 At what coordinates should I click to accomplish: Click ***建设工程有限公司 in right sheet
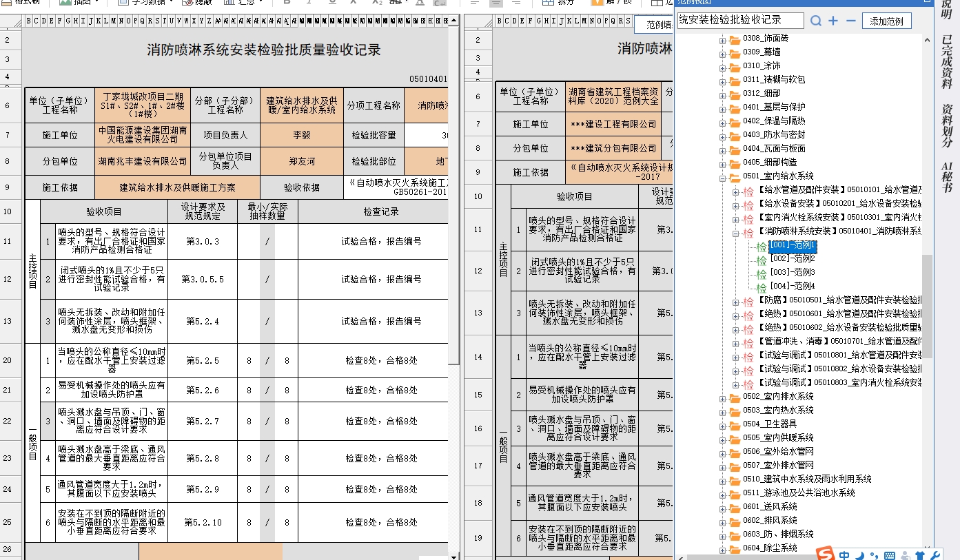[x=613, y=125]
